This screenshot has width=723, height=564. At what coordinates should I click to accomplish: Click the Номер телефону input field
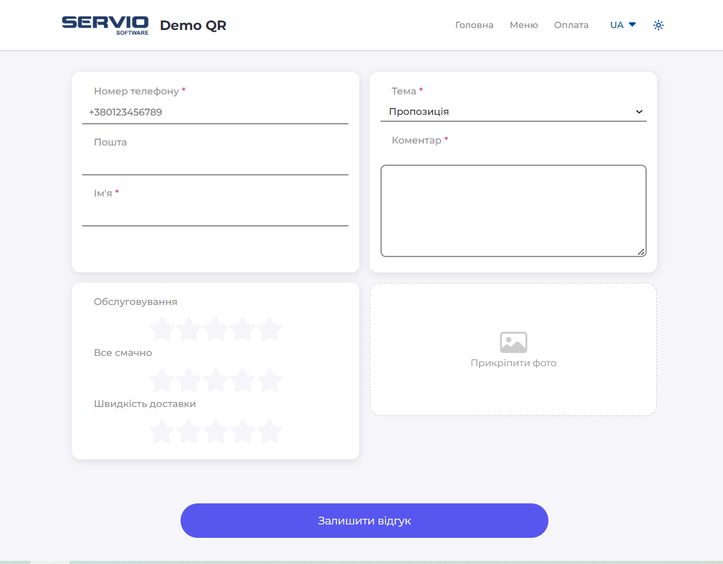click(215, 112)
